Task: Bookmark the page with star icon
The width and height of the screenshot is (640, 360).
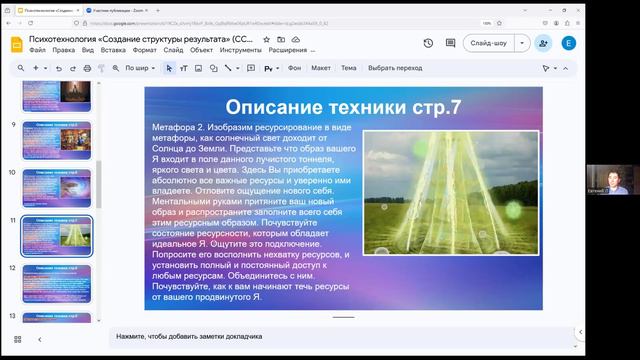Action: click(499, 23)
